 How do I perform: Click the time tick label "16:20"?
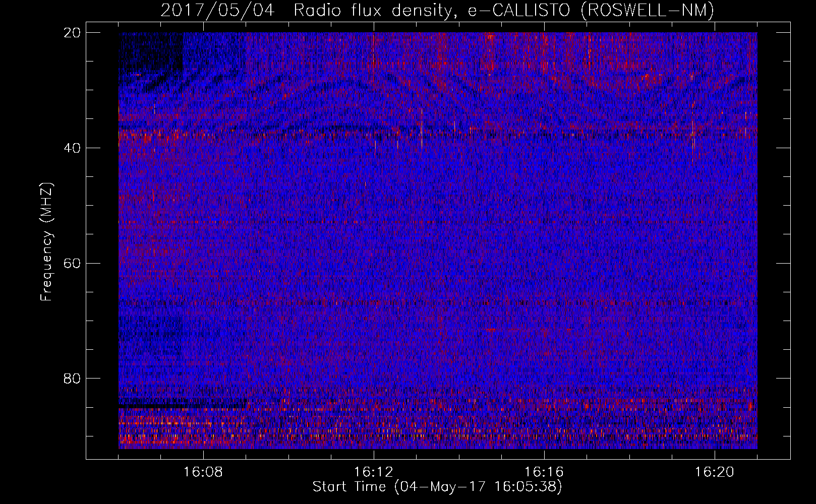(715, 472)
